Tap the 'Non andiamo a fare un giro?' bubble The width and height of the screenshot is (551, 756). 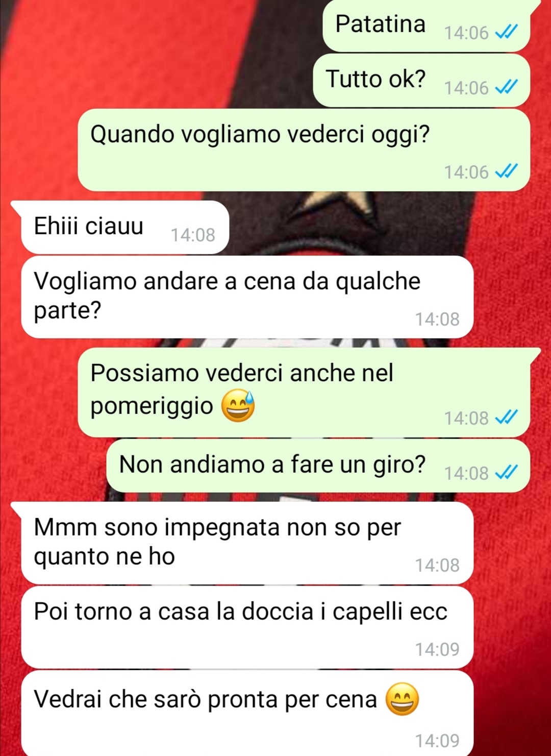[318, 466]
